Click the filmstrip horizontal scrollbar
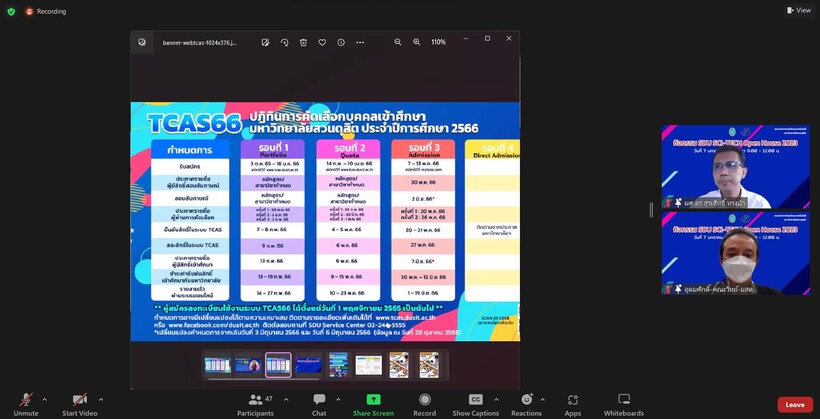Image resolution: width=820 pixels, height=419 pixels. tap(264, 379)
